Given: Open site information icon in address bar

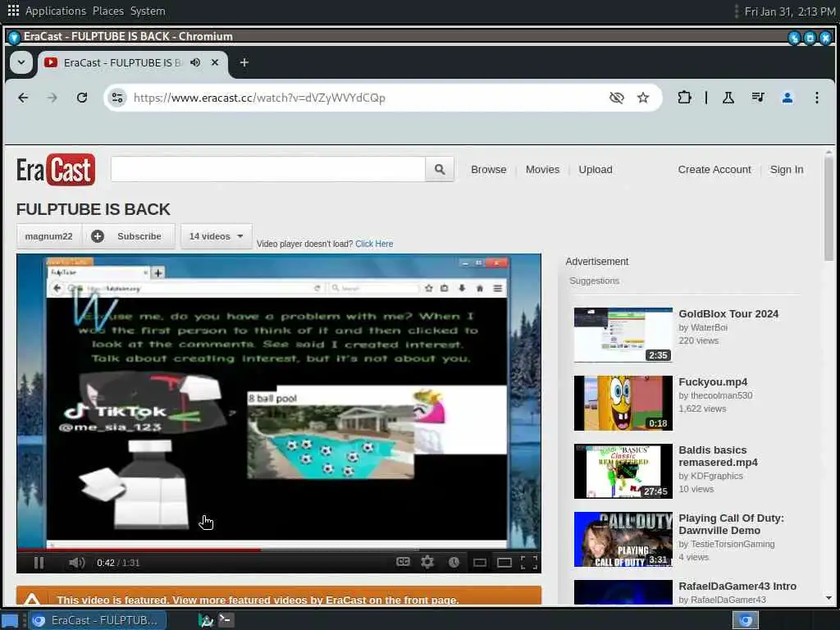Looking at the screenshot, I should 117,98.
